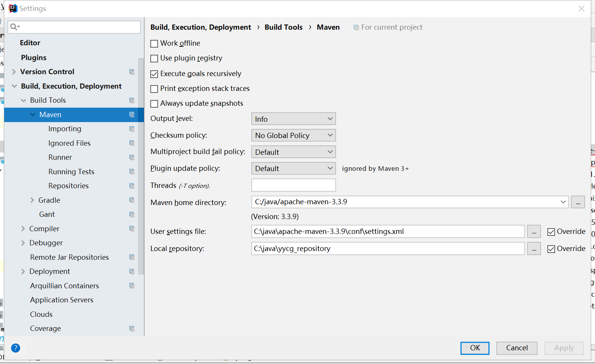The image size is (595, 364).
Task: Open the Clouds settings page
Action: click(41, 314)
